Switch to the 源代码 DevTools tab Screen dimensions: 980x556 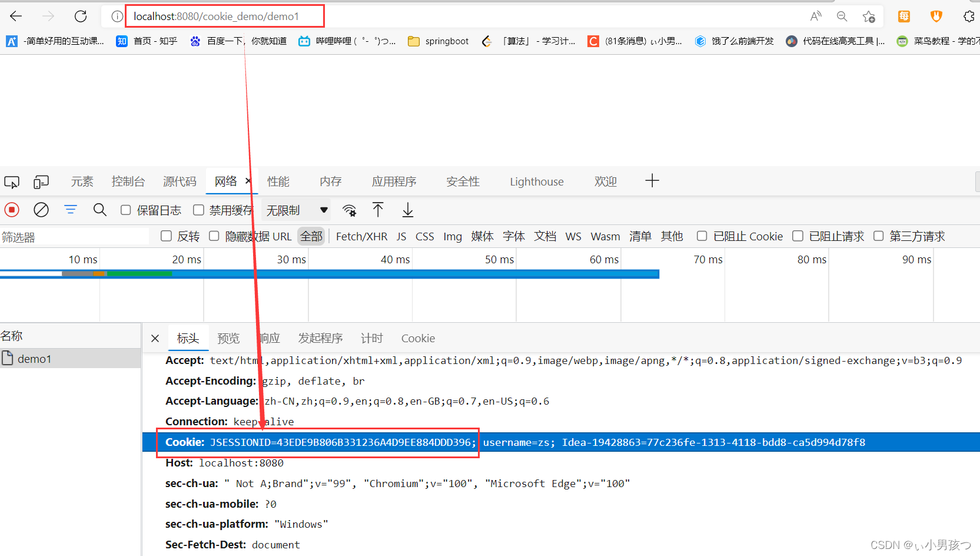point(180,181)
